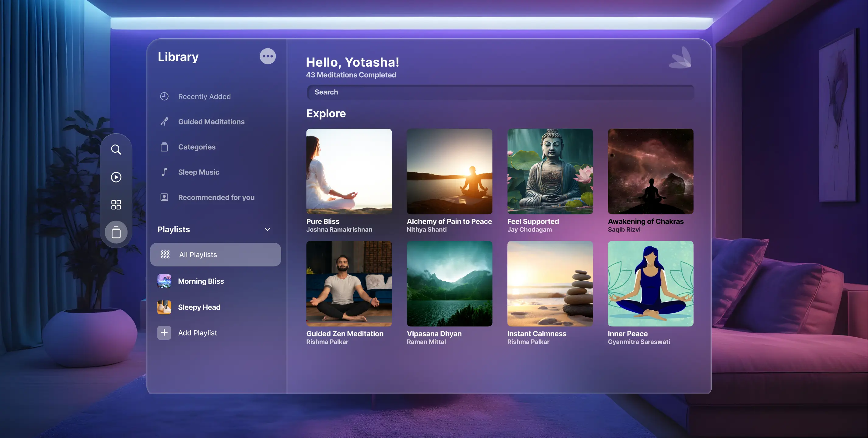Open the play circle tab icon
Viewport: 868px width, 438px height.
116,177
